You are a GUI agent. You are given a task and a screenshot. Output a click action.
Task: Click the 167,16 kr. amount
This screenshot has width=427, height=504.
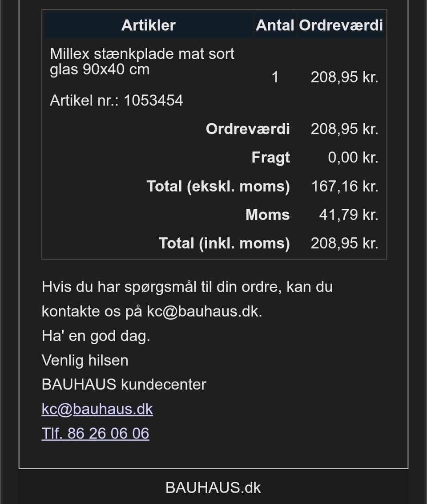344,186
